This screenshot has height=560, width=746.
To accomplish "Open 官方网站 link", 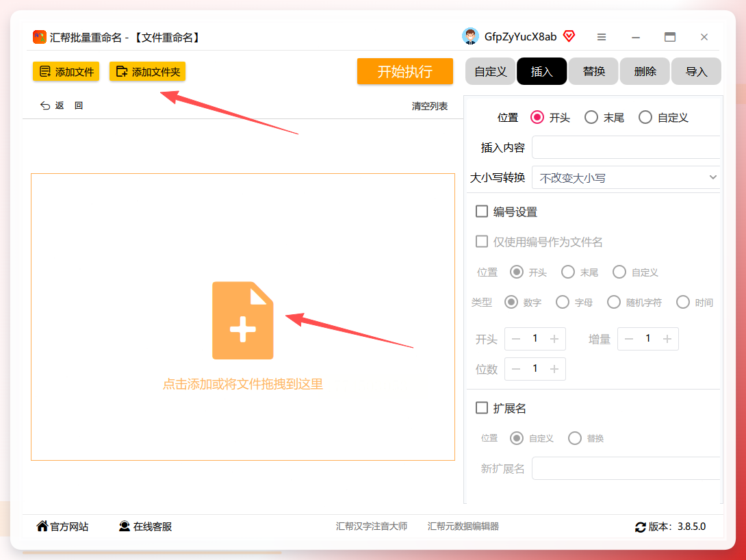I will click(x=62, y=526).
